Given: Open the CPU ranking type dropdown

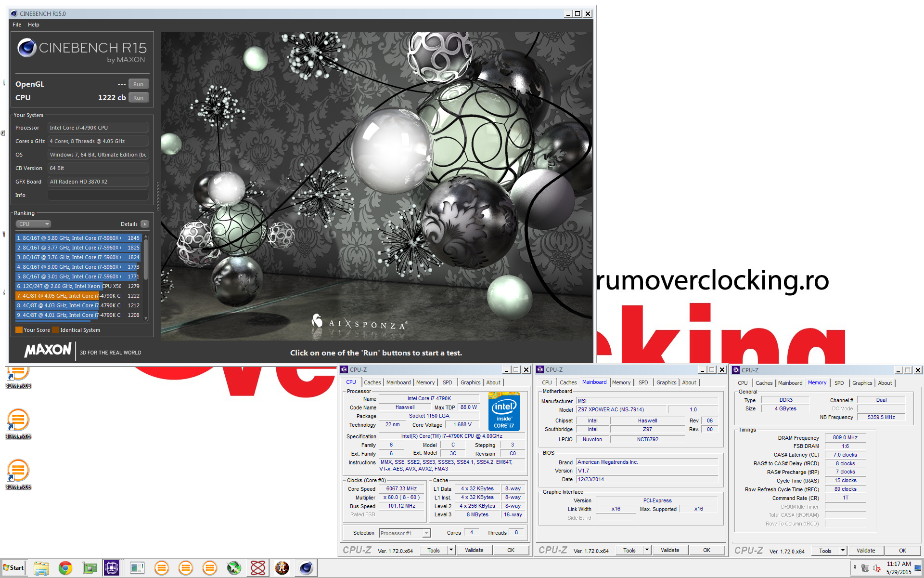Looking at the screenshot, I should 34,224.
